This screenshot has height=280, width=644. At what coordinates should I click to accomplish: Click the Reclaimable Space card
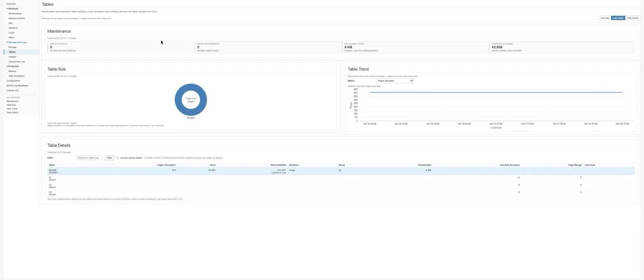tap(415, 47)
